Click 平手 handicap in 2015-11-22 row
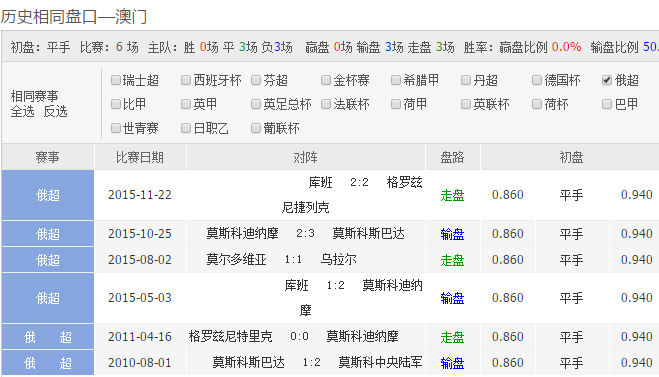The height and width of the screenshot is (377, 659). [571, 195]
